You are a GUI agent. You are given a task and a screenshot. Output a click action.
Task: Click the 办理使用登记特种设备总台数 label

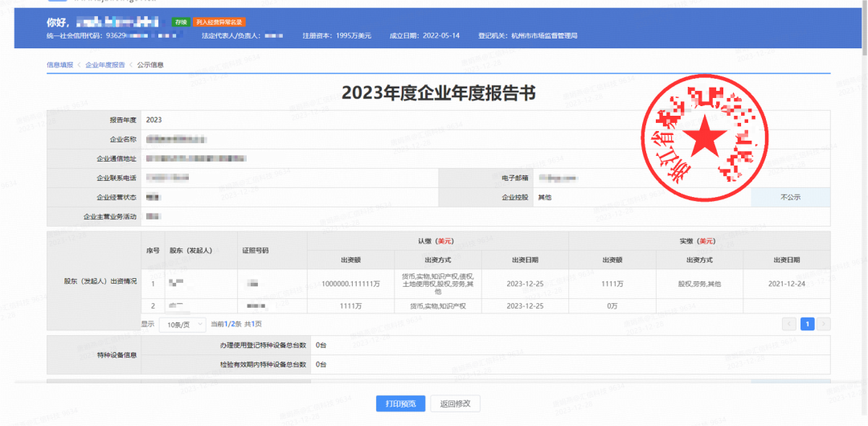coord(262,345)
